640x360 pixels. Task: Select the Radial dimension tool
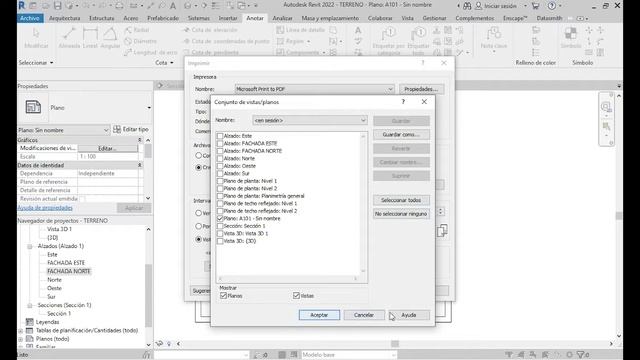pos(138,30)
